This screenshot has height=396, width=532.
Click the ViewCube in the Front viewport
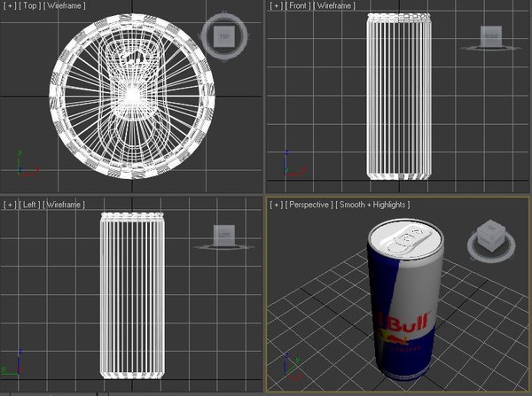(x=491, y=36)
